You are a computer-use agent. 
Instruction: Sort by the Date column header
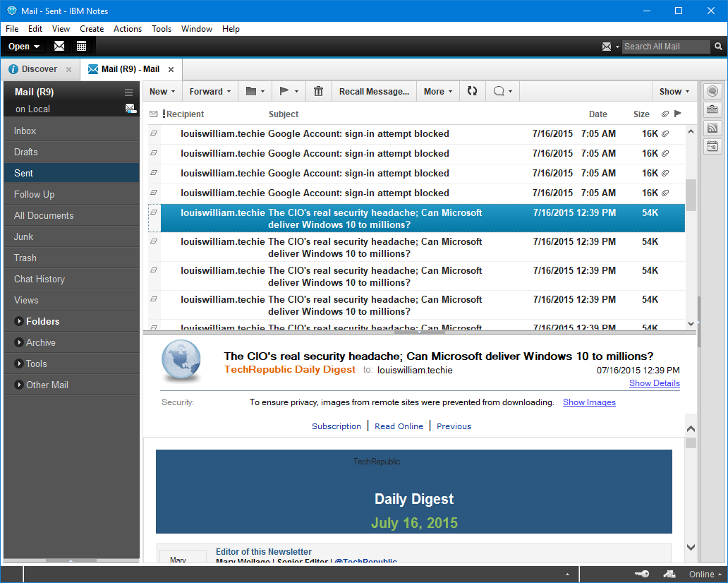[x=598, y=114]
